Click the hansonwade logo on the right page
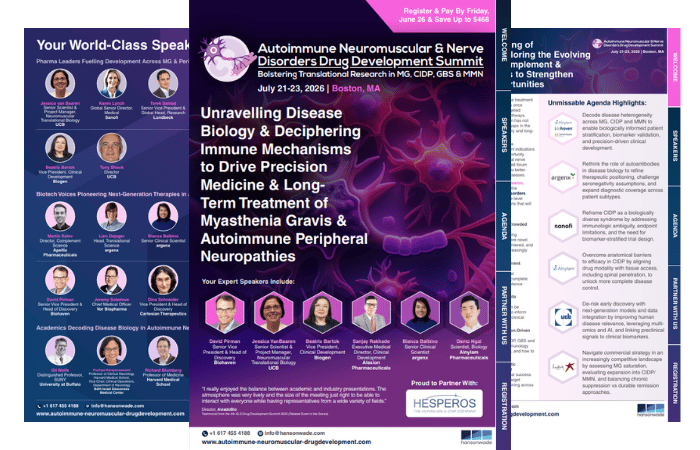This screenshot has width=700, height=450. coord(650,410)
